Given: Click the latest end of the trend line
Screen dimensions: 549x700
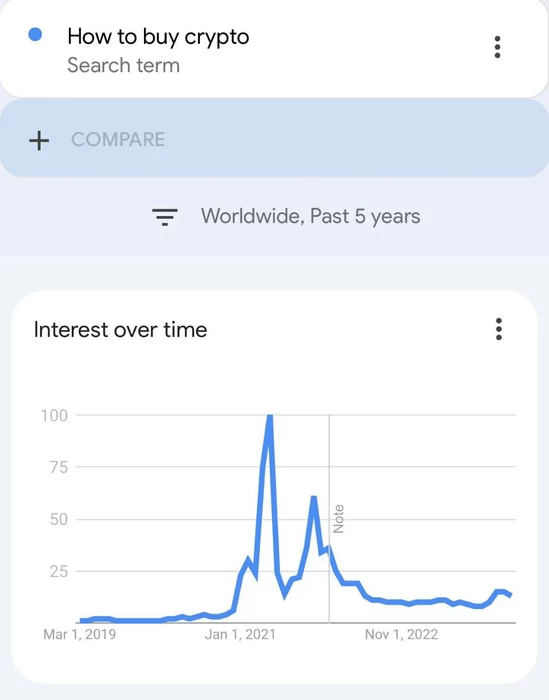Looking at the screenshot, I should 510,595.
